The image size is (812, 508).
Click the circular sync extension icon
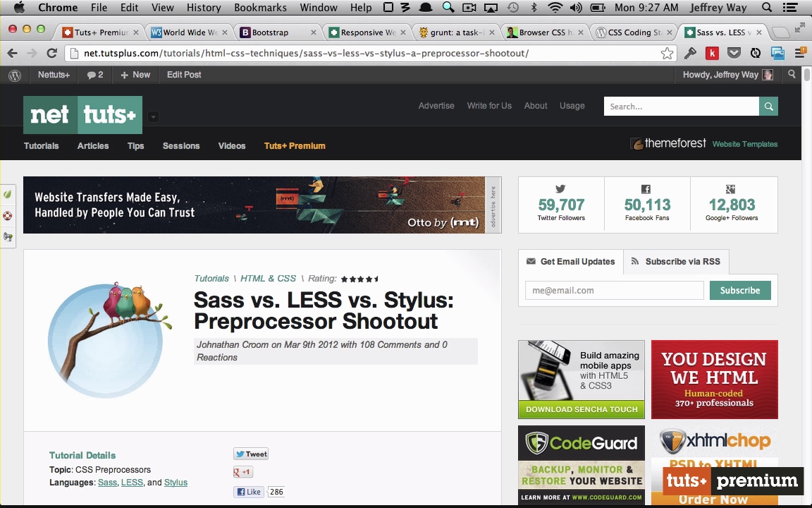point(756,53)
